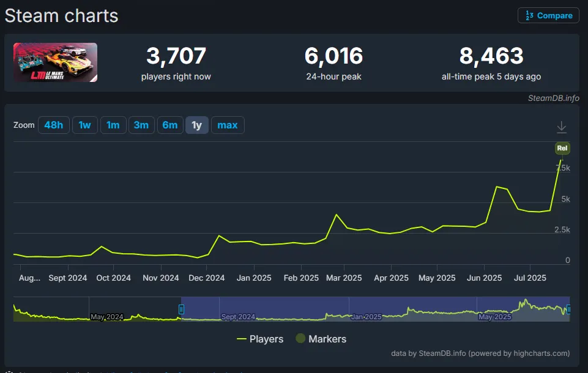
Task: Switch zoom to 1m
Action: [113, 125]
